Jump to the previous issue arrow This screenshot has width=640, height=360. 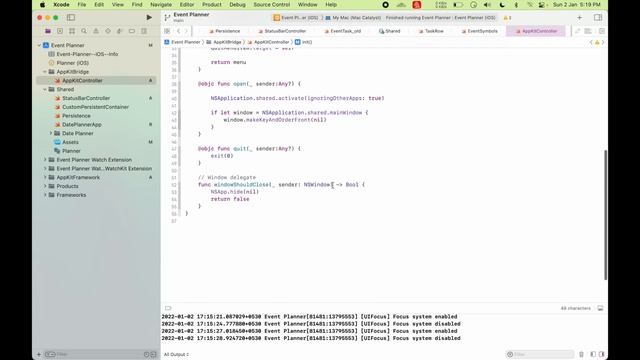pos(591,42)
